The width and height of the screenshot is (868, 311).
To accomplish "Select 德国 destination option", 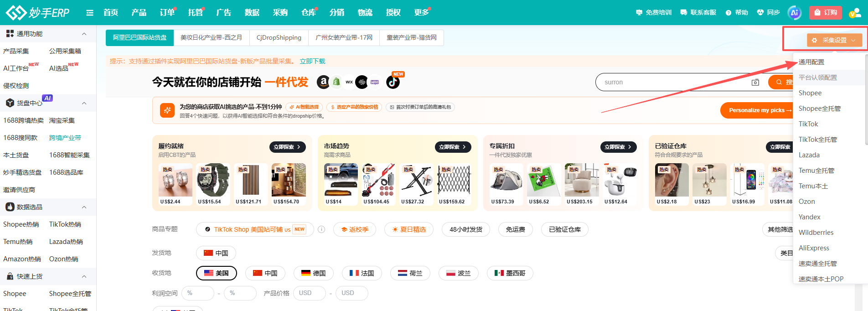I will coord(313,273).
